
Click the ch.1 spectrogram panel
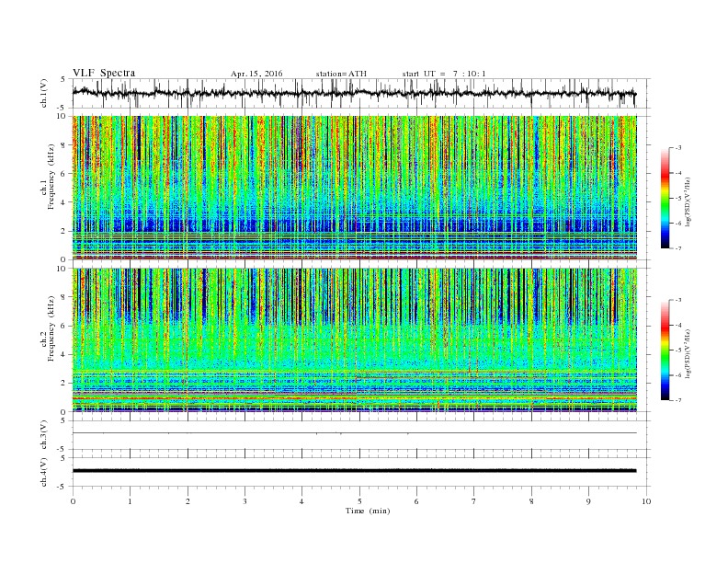coord(354,188)
